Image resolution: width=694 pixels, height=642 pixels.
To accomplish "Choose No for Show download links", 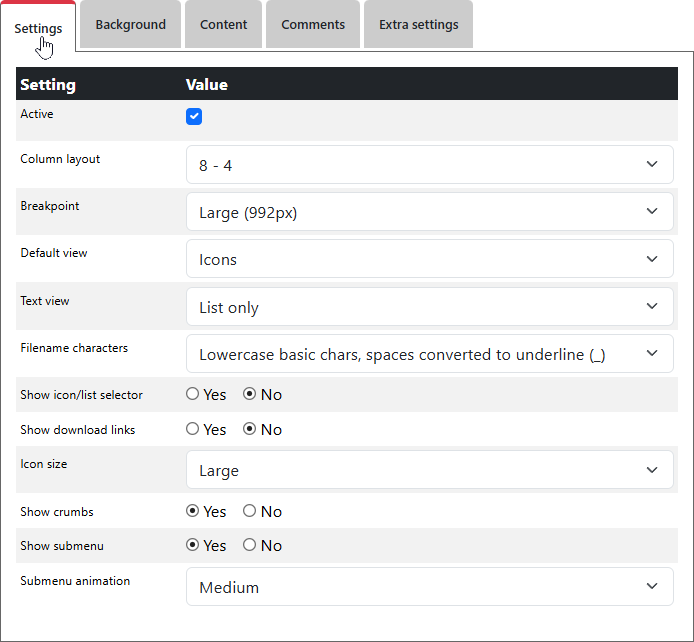I will (x=250, y=430).
